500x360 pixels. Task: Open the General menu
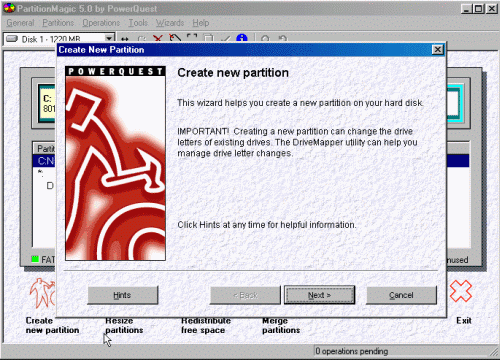(20, 23)
